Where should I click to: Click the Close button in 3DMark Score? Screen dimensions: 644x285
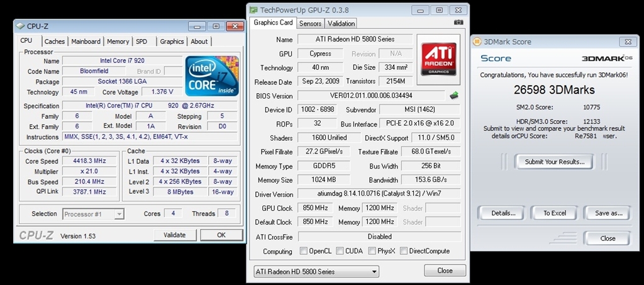click(608, 238)
